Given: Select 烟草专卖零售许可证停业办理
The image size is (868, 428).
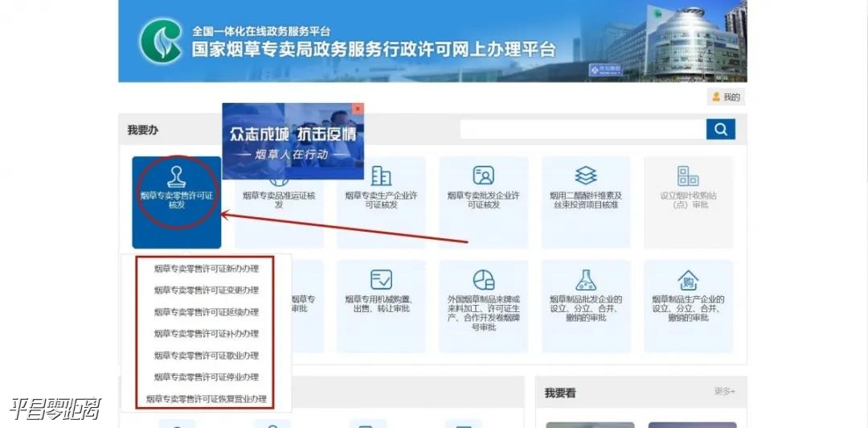Looking at the screenshot, I should point(206,377).
